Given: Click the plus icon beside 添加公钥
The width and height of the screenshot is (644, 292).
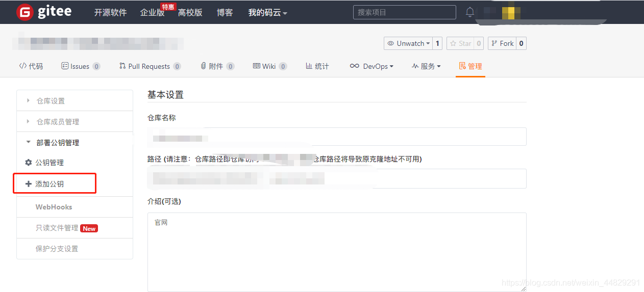Looking at the screenshot, I should pos(29,184).
